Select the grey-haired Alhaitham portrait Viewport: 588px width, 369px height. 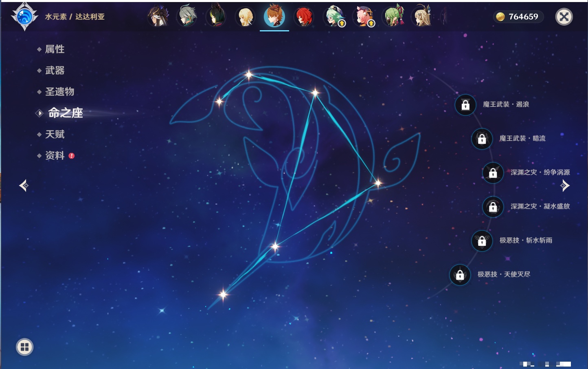click(187, 16)
